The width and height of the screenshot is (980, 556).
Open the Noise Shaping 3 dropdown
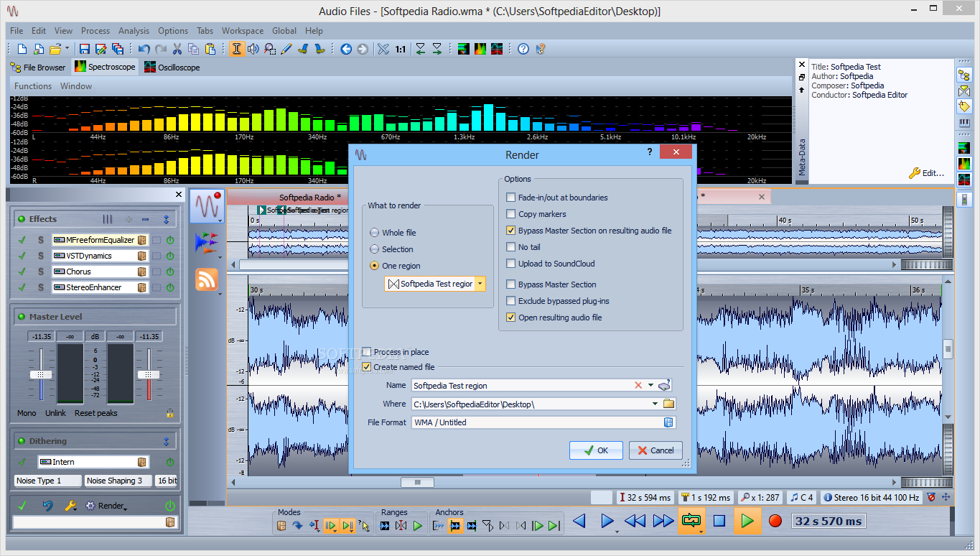click(x=118, y=481)
